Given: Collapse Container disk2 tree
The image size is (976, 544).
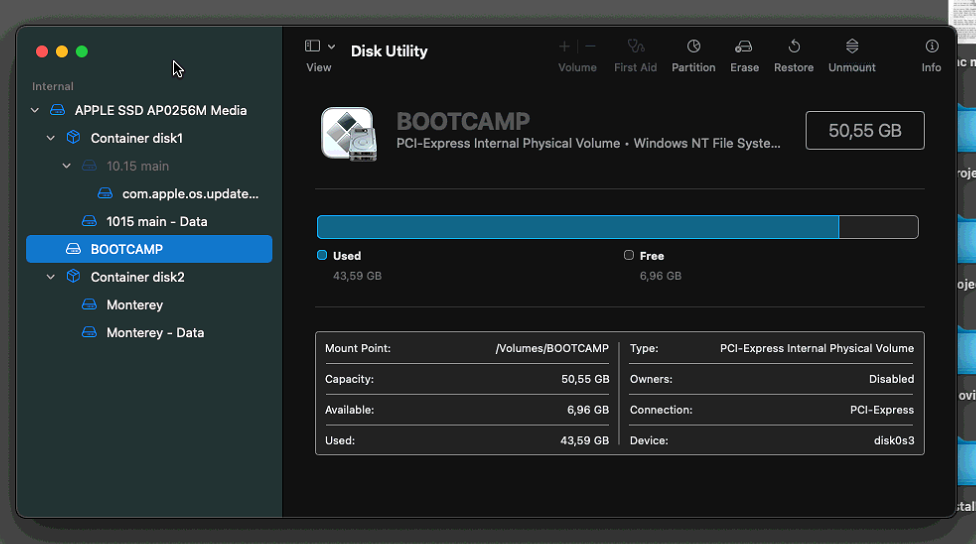Looking at the screenshot, I should point(51,277).
